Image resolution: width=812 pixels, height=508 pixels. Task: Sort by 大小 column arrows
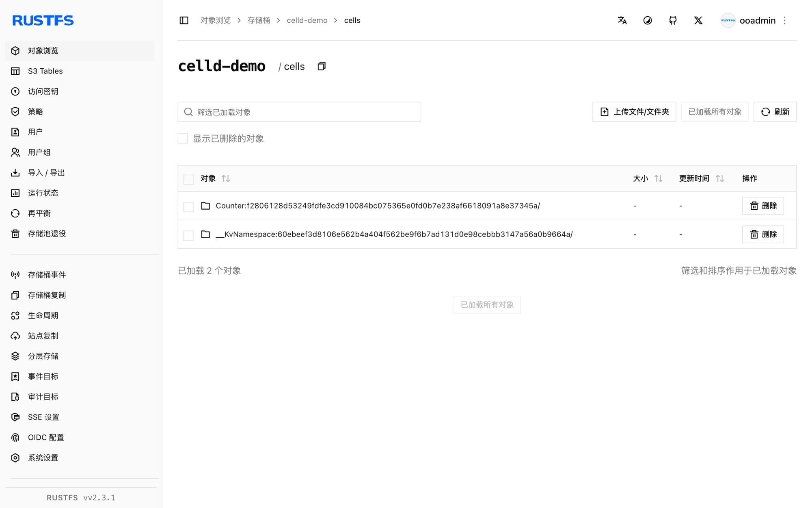click(659, 178)
